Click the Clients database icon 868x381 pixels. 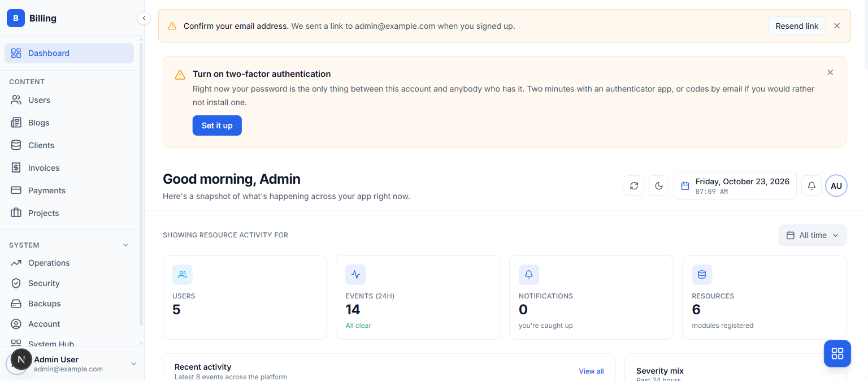(16, 145)
